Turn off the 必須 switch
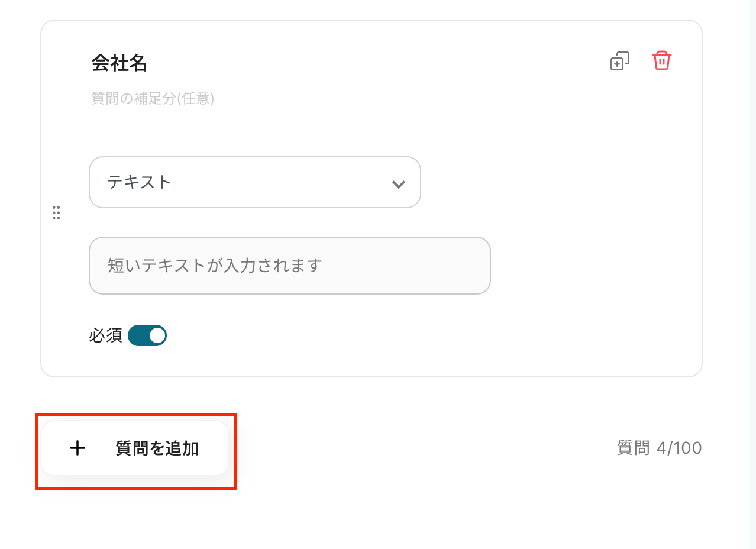Screen dimensions: 756x549 tap(147, 335)
